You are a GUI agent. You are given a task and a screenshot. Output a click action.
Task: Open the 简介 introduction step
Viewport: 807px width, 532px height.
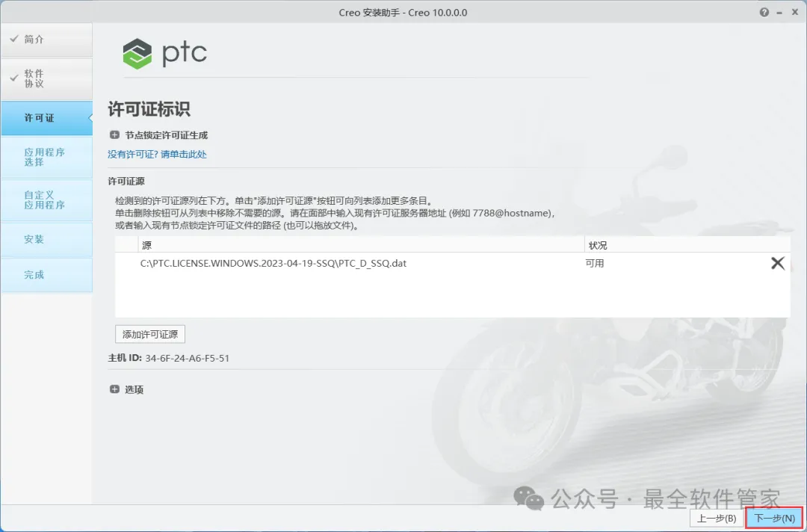coord(46,40)
